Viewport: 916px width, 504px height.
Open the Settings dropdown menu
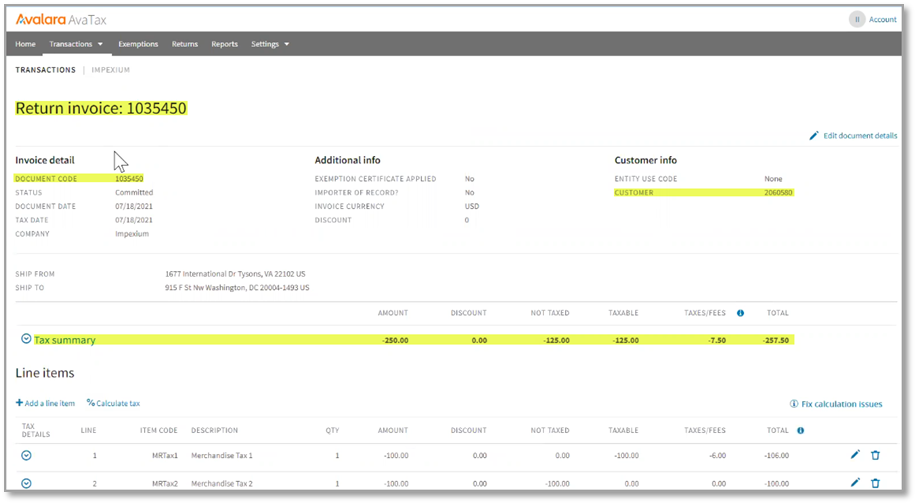270,44
